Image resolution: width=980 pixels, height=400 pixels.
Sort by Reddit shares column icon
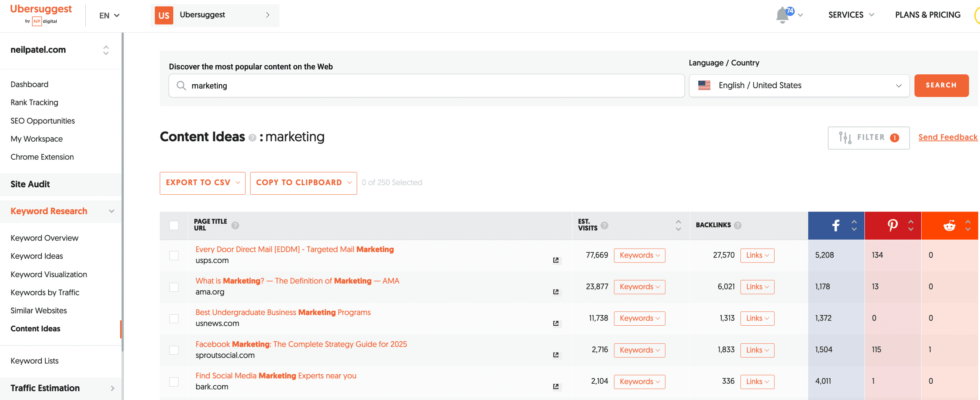click(967, 225)
